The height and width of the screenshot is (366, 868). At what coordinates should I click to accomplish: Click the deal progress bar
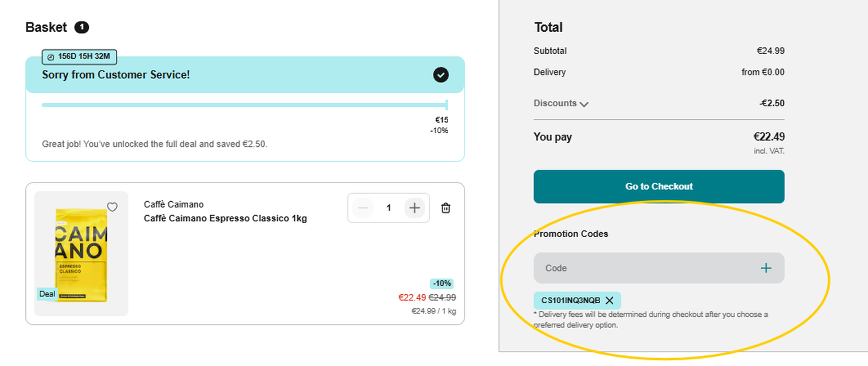point(245,105)
